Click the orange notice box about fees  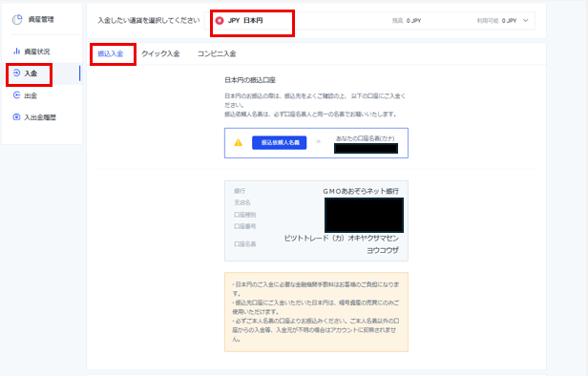316,312
